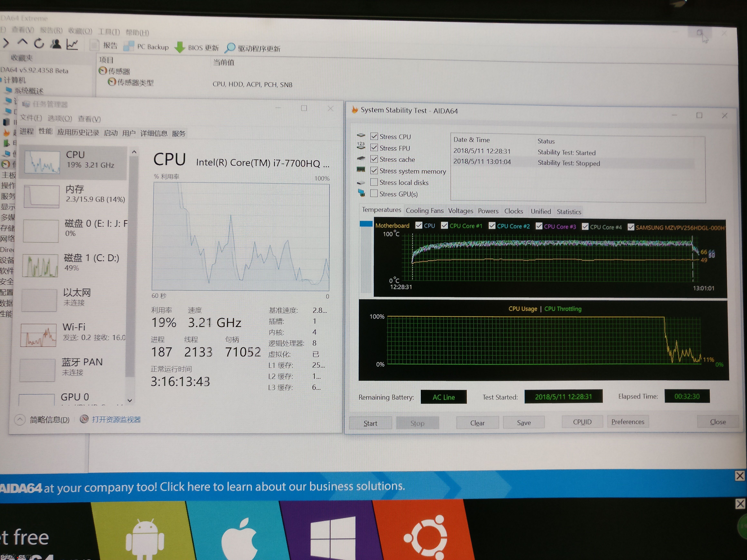Screen dimensions: 747x560
Task: Toggle Stress CPU checkbox
Action: (x=374, y=136)
